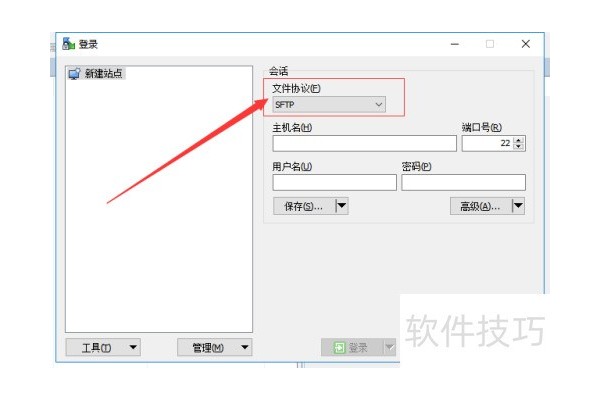Select the 新建站点 entry in site list
This screenshot has width=600, height=400.
96,73
